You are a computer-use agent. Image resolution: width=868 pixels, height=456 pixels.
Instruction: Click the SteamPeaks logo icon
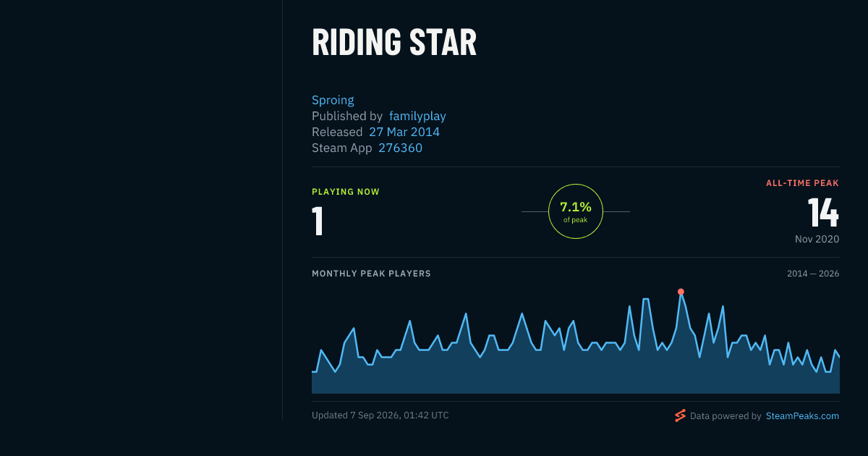(680, 415)
